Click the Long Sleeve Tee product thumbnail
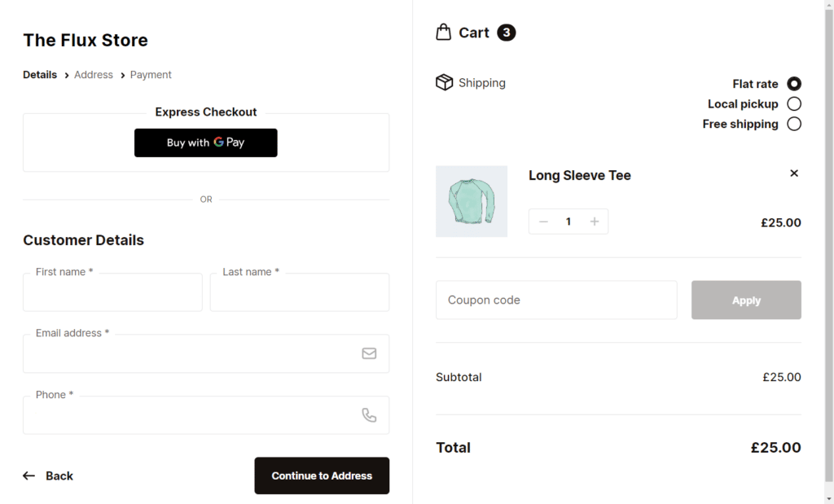Image resolution: width=834 pixels, height=504 pixels. (x=472, y=201)
